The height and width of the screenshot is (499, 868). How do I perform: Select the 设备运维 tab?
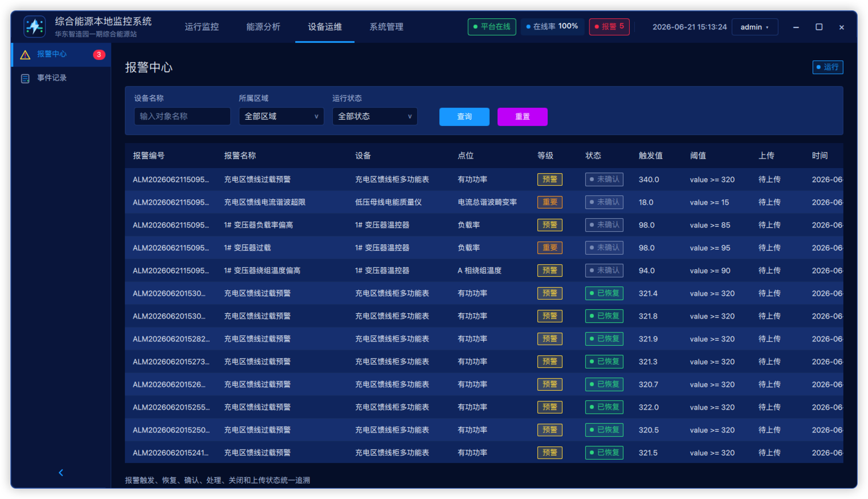tap(325, 27)
